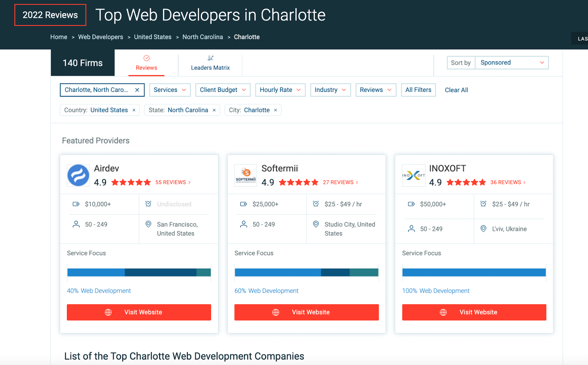The width and height of the screenshot is (588, 365).
Task: Expand the Industry filter dropdown
Action: tap(330, 90)
